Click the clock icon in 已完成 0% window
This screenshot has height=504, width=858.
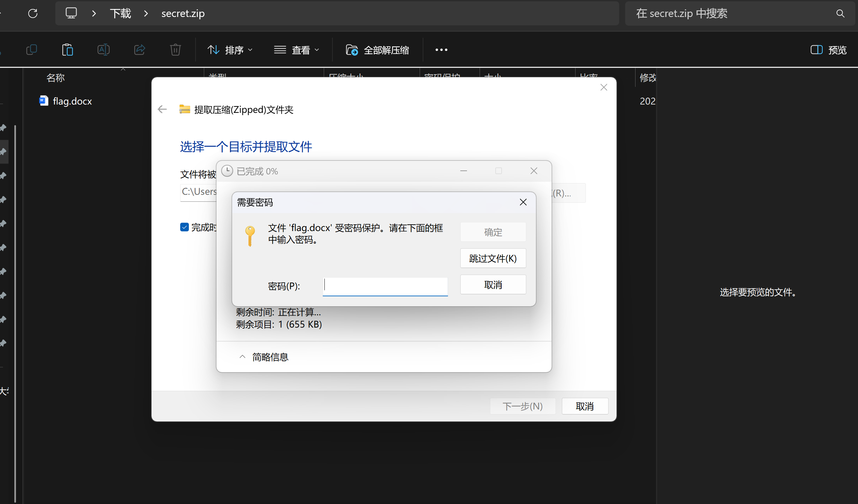click(227, 171)
